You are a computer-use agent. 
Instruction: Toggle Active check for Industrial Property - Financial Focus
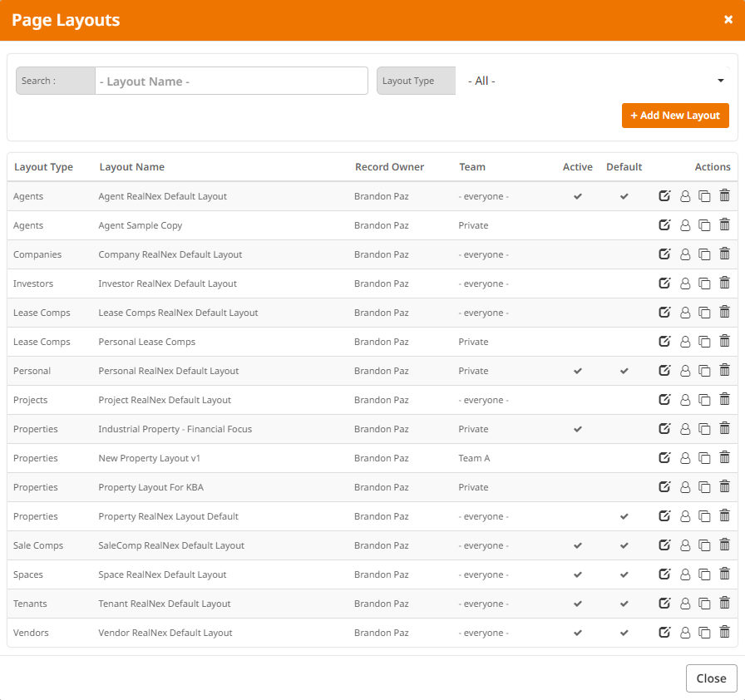[578, 429]
